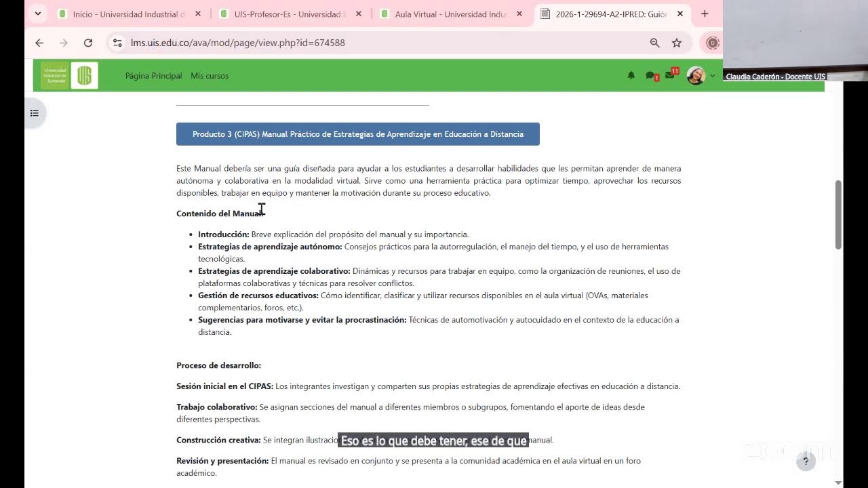Open Mis cursos menu item
This screenshot has width=868, height=488.
coord(210,76)
